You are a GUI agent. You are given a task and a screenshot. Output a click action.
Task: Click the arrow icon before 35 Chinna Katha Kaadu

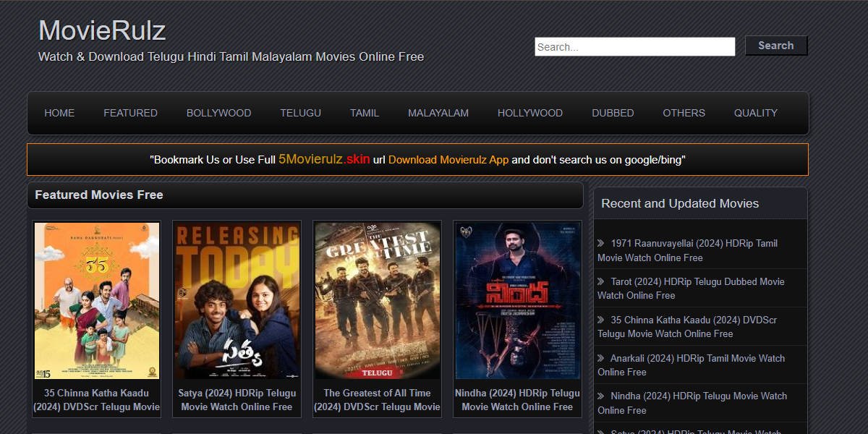point(601,320)
